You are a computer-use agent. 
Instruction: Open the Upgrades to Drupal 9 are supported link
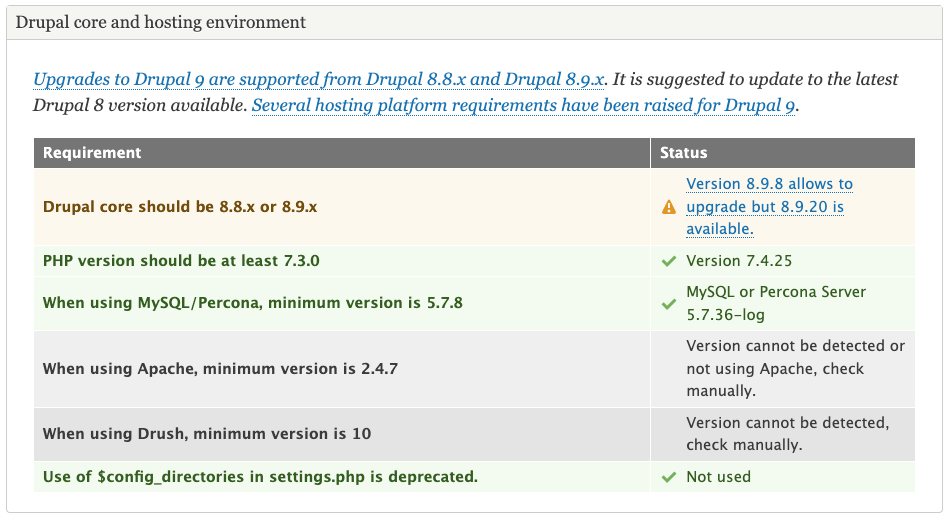tap(320, 79)
